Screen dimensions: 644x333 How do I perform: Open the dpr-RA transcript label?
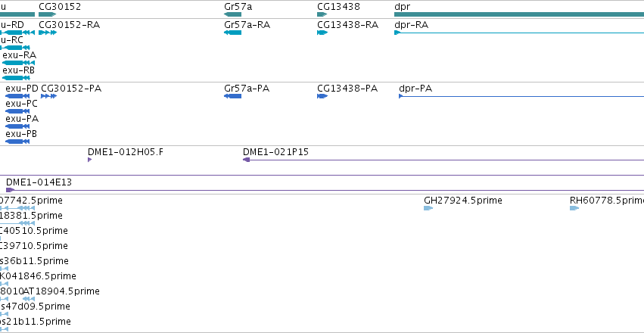click(x=411, y=25)
